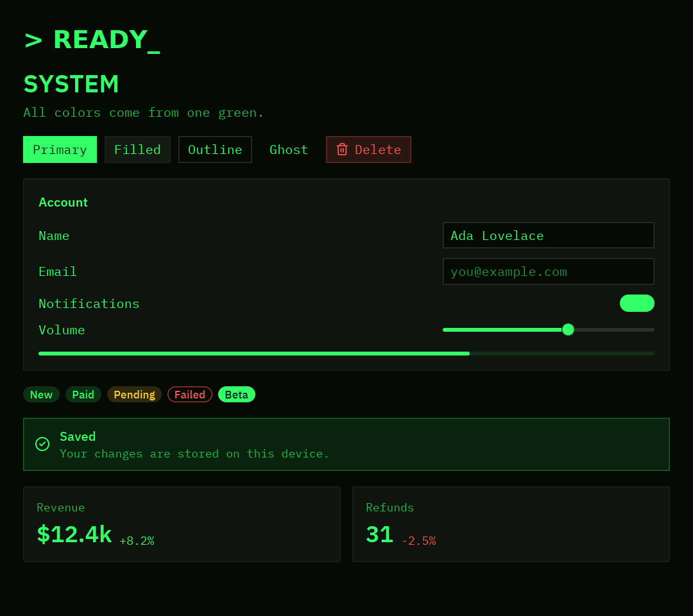This screenshot has width=693, height=616.
Task: Click the "> READY_" heading
Action: pos(92,40)
